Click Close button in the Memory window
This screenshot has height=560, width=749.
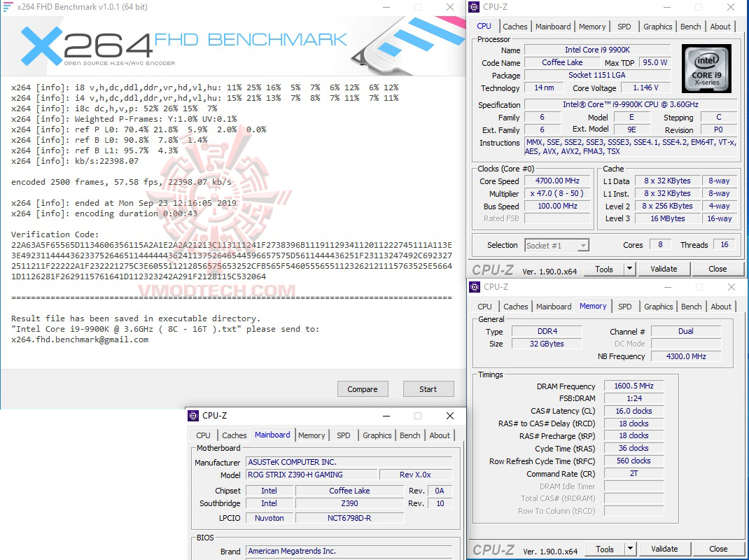click(718, 549)
